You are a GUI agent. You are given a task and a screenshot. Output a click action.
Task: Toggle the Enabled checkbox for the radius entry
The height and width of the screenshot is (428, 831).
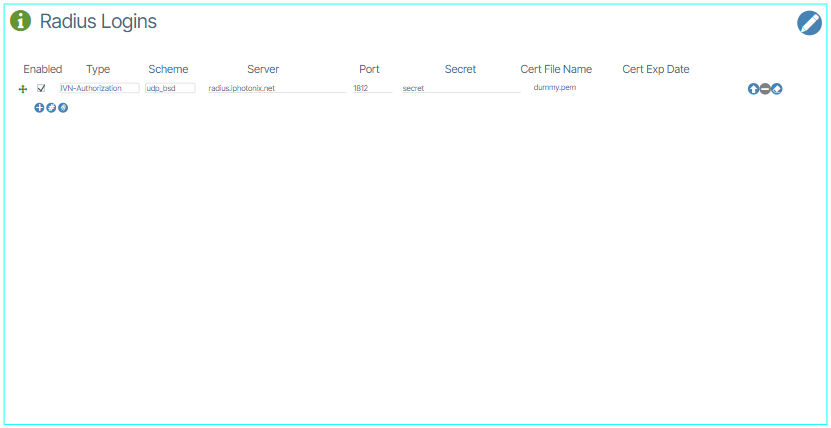(x=41, y=88)
